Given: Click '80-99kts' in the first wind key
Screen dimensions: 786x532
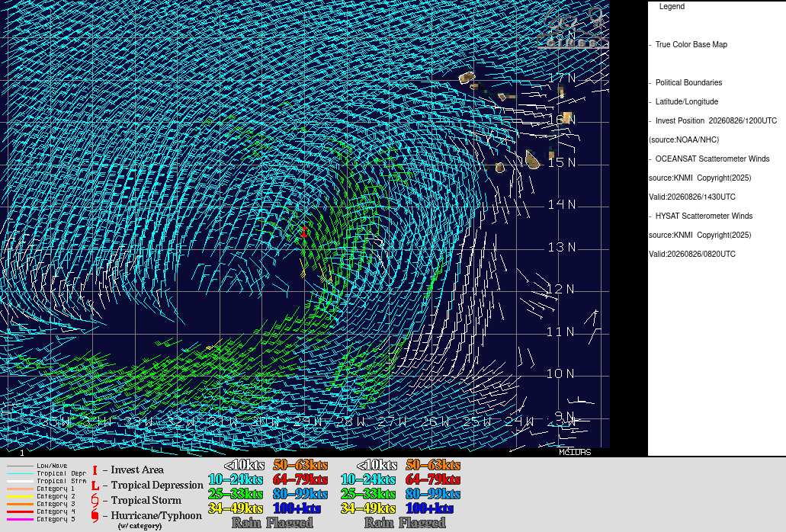Looking at the screenshot, I should click(300, 494).
